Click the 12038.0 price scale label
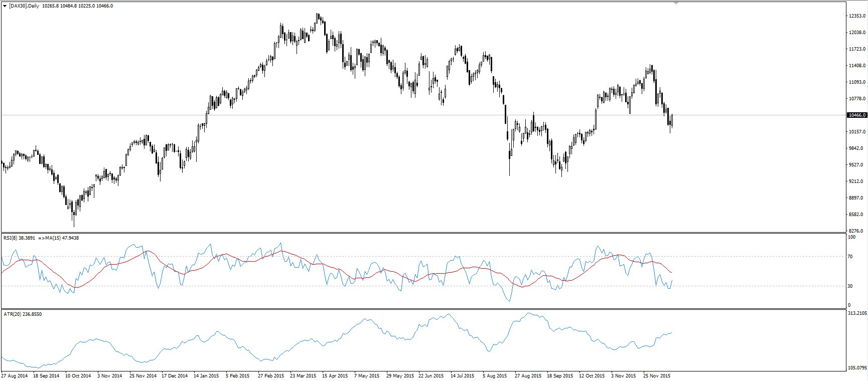The image size is (868, 381). tap(857, 33)
